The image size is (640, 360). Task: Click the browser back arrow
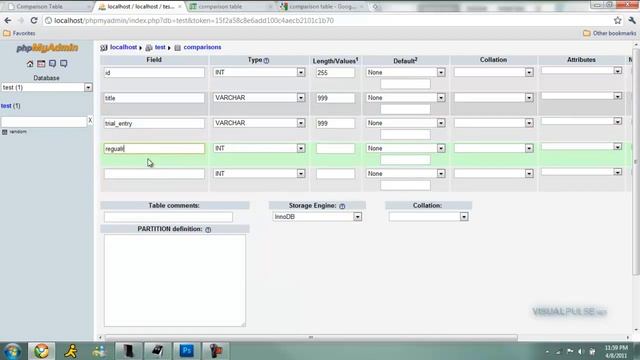click(8, 20)
